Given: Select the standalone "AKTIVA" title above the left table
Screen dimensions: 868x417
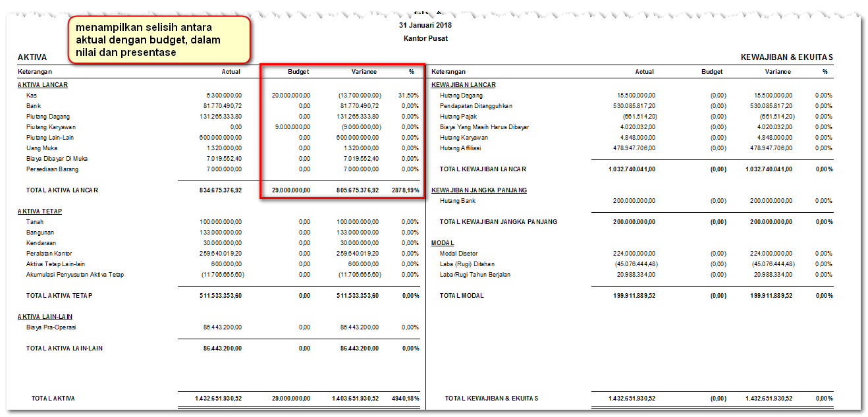Looking at the screenshot, I should (32, 57).
